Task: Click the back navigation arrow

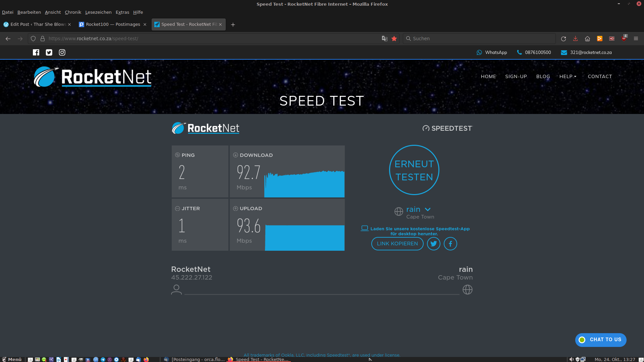Action: 8,39
